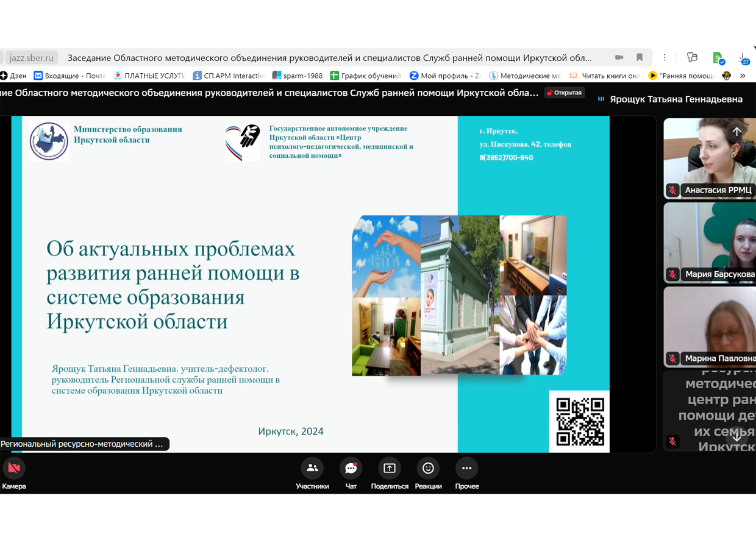Click muted microphone icon on Анастасия РРМЦ tile
756x540 pixels.
tap(672, 190)
